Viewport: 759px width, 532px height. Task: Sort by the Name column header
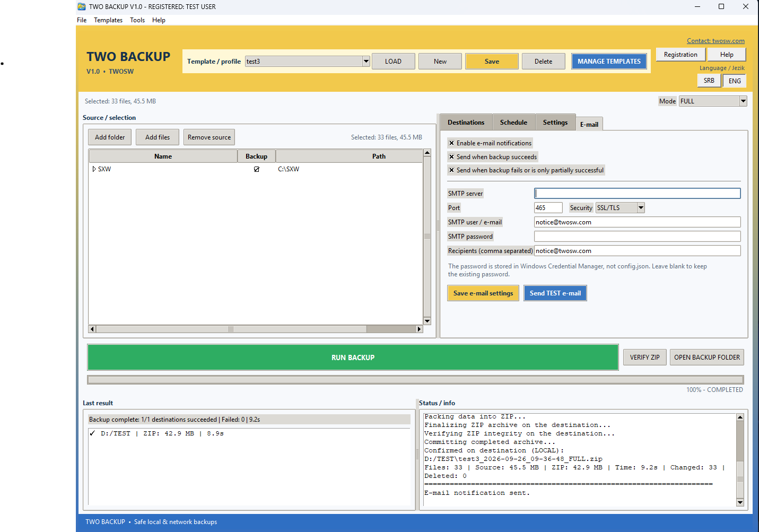pos(163,156)
